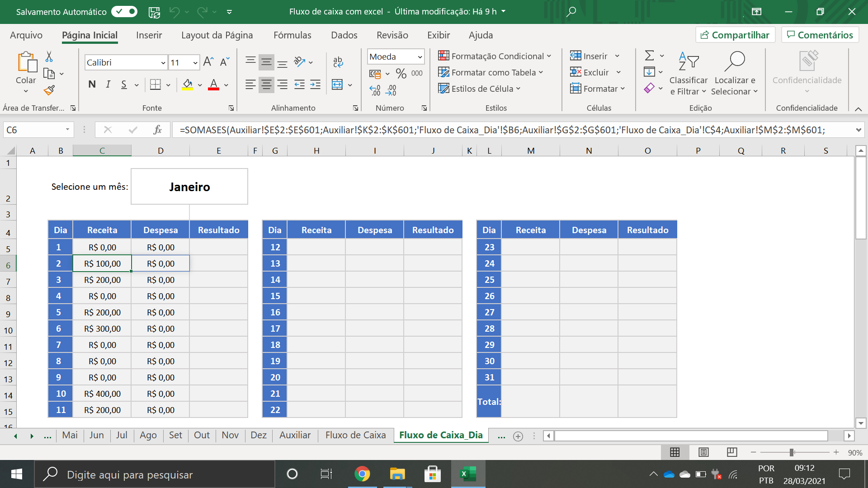Open the Borders icon in Fonte group
868x488 pixels.
coord(156,84)
